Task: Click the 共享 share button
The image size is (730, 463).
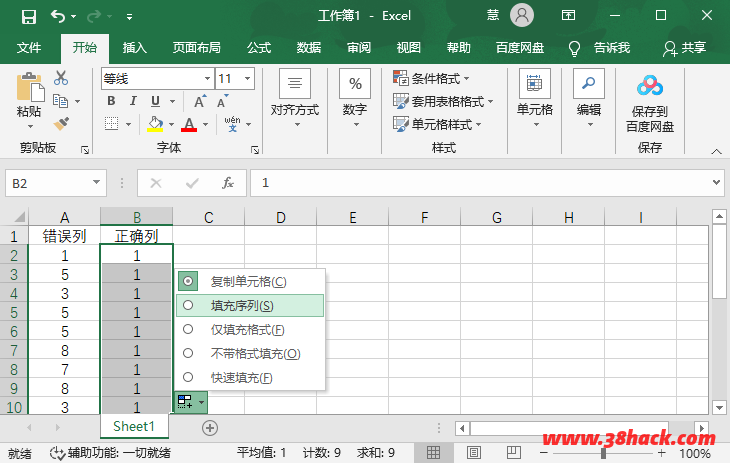Action: point(684,47)
